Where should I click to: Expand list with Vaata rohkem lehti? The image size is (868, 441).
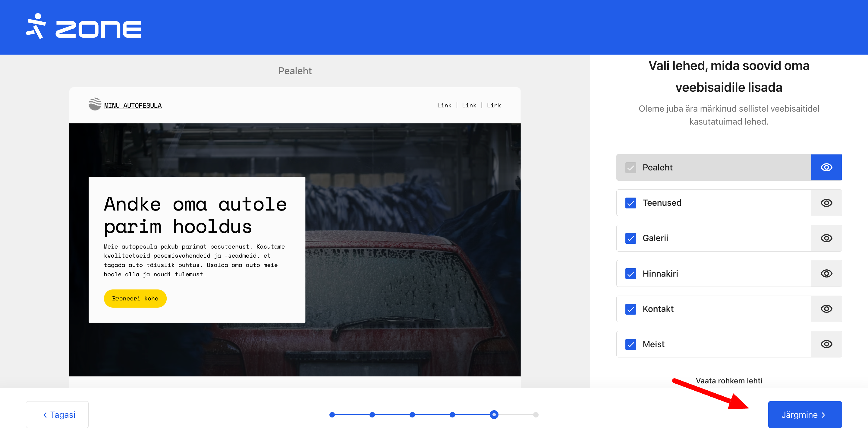(728, 381)
